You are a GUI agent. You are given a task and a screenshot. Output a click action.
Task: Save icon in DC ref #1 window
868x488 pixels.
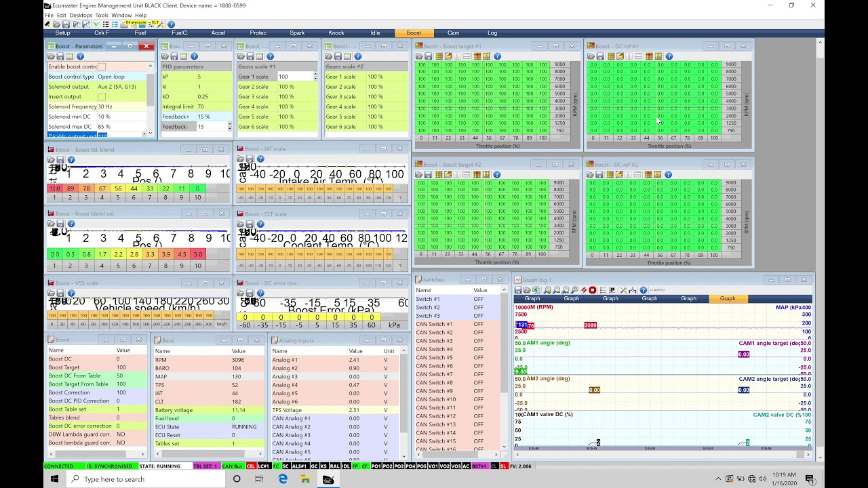click(x=600, y=56)
